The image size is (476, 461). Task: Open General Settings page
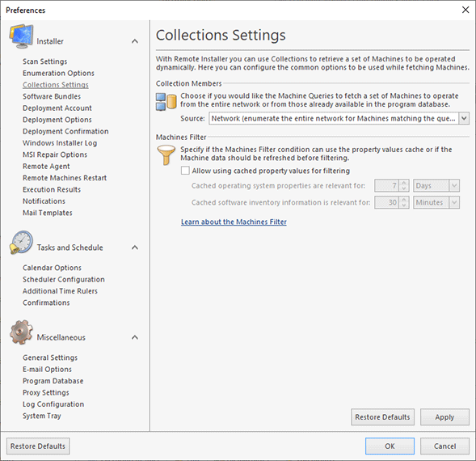pos(50,357)
